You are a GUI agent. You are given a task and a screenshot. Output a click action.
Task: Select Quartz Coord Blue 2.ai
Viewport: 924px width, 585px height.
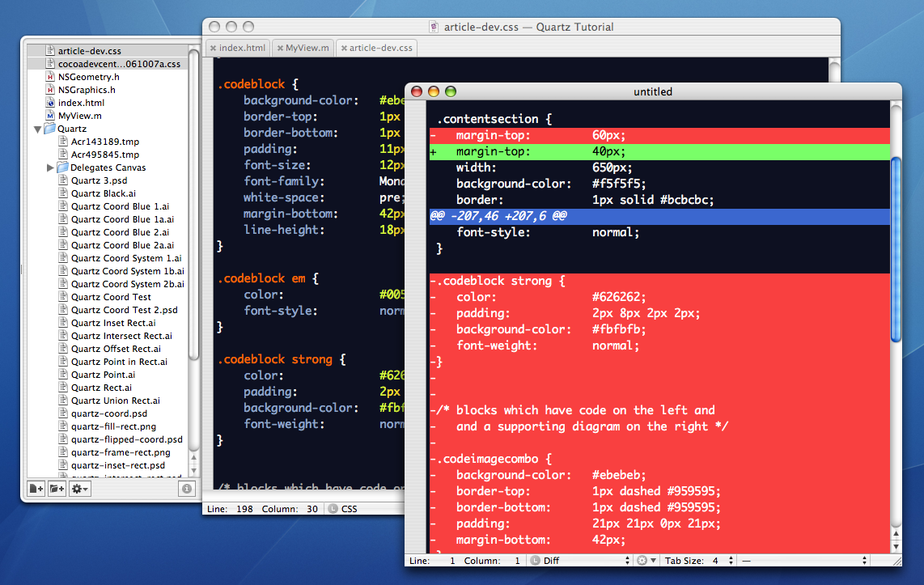pyautogui.click(x=121, y=233)
